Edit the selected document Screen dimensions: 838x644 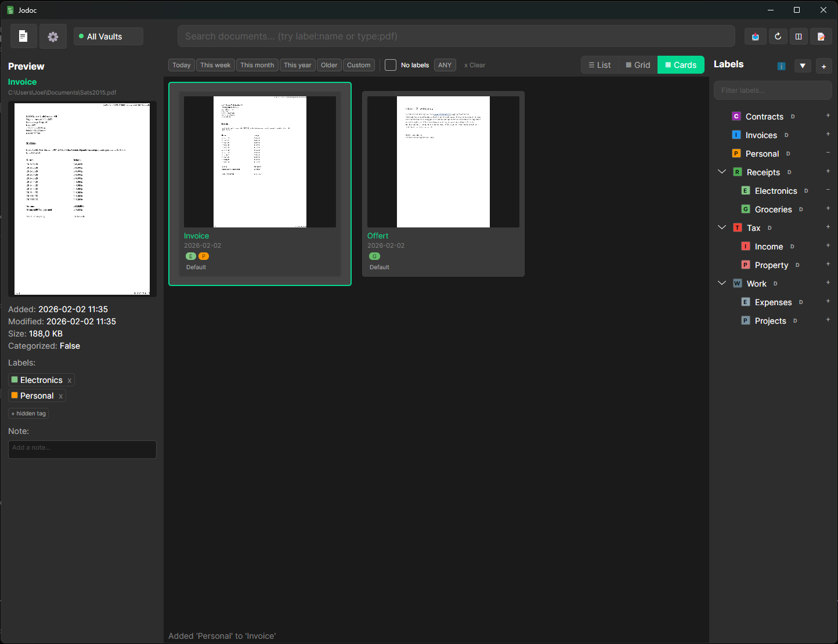click(822, 36)
